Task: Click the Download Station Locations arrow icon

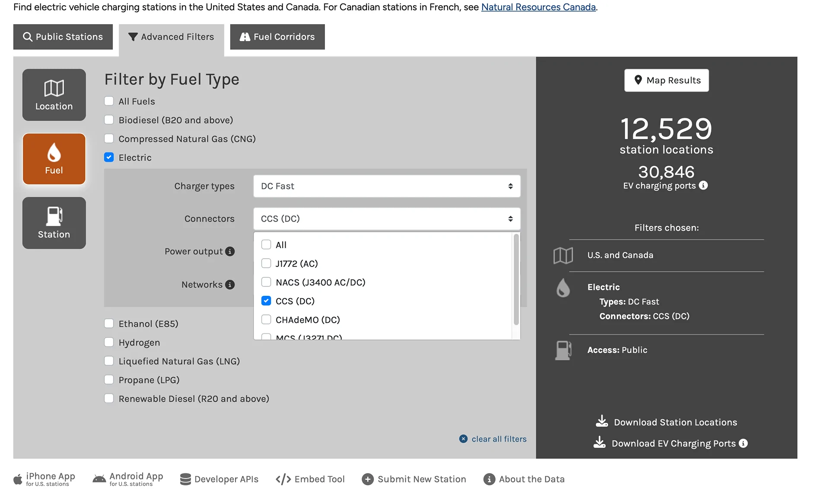Action: [x=602, y=421]
